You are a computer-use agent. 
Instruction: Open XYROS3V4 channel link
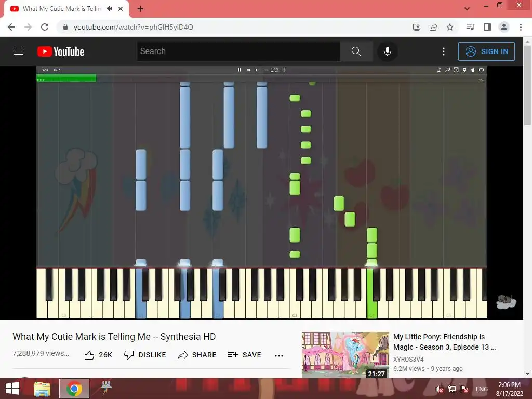(408, 360)
